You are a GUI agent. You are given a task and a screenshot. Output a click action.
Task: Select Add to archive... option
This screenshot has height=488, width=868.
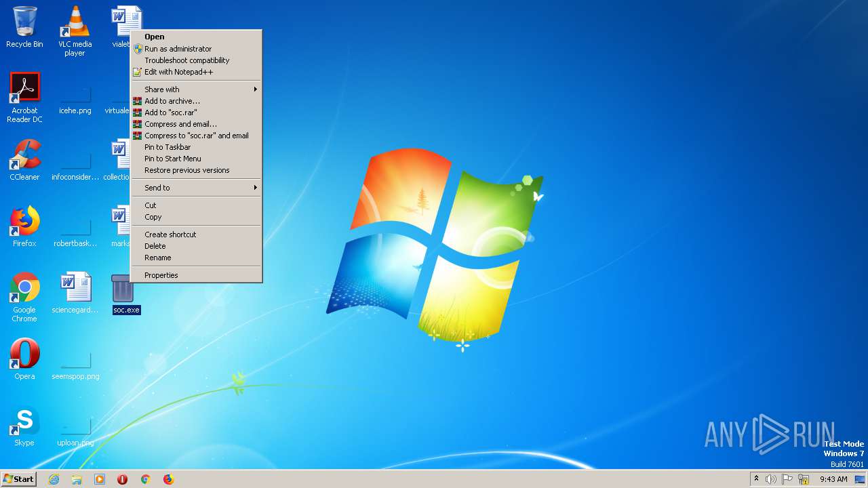(196, 101)
